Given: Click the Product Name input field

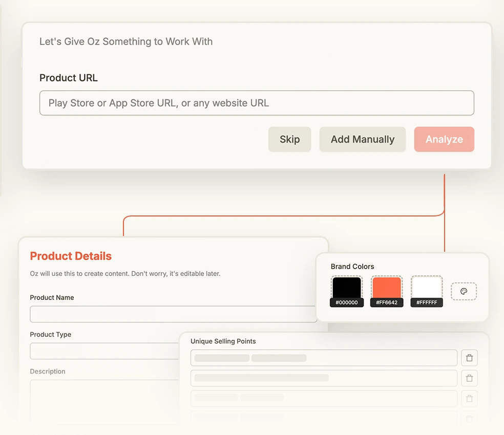Looking at the screenshot, I should (173, 314).
